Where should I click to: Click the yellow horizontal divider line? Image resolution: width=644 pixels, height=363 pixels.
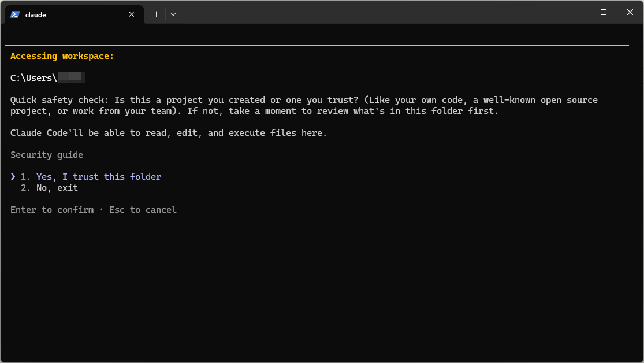click(x=317, y=45)
